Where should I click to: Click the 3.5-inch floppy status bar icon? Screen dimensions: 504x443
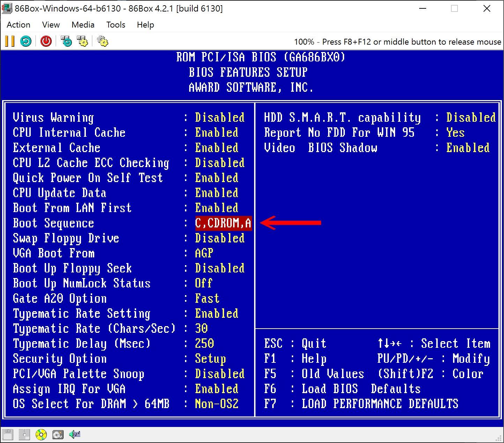click(8, 435)
